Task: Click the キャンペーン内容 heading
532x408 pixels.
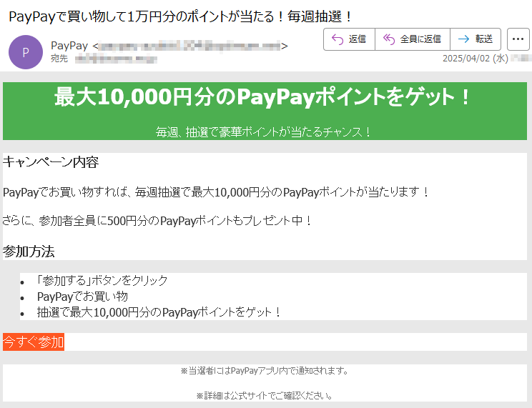Action: coord(51,162)
